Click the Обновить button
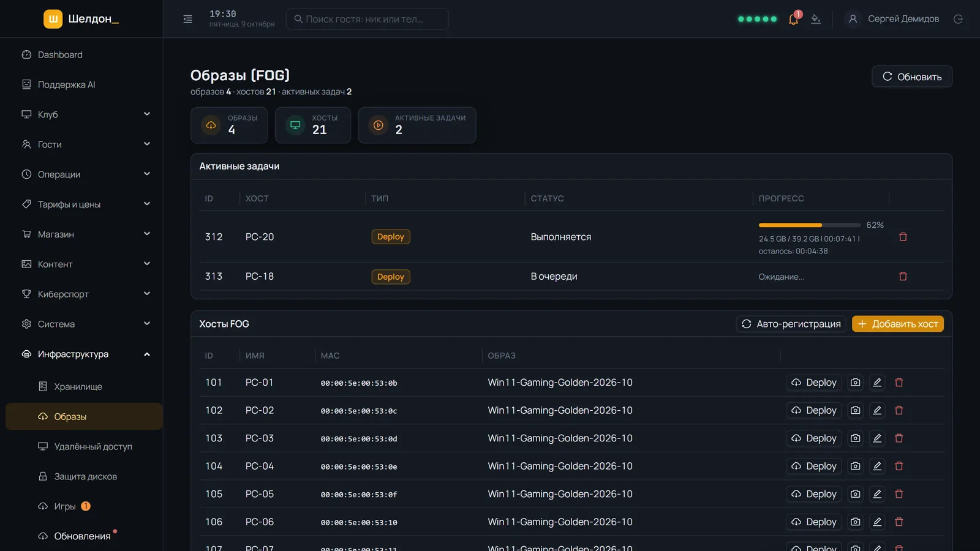 (x=912, y=77)
